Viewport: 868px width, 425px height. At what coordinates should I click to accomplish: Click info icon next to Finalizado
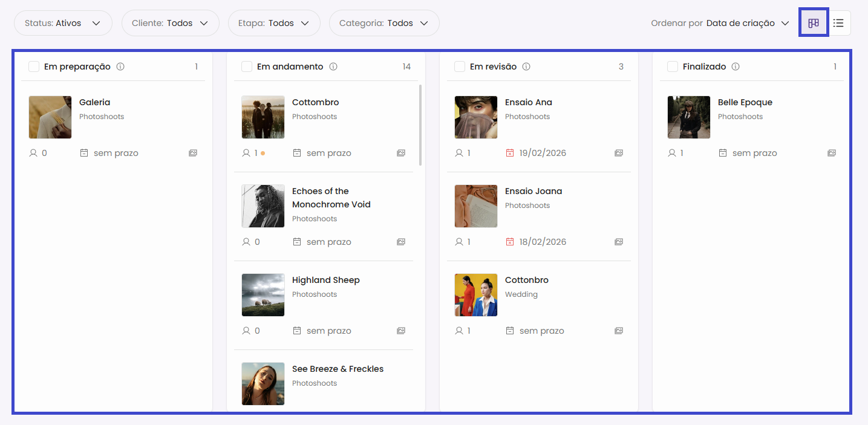point(736,67)
